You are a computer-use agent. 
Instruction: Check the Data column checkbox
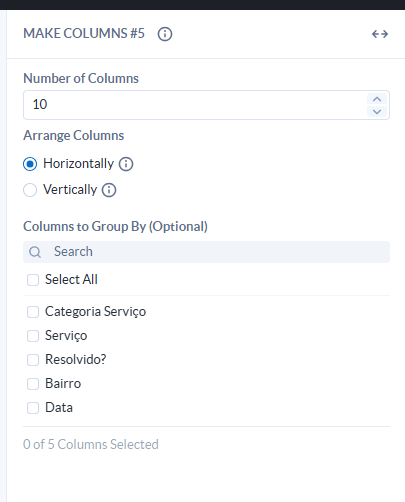[33, 408]
